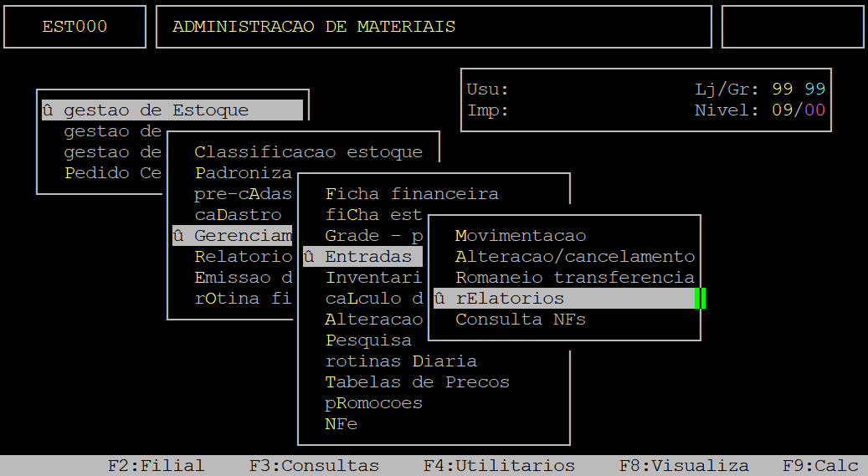Open Romaneio transferencia option

coord(574,278)
